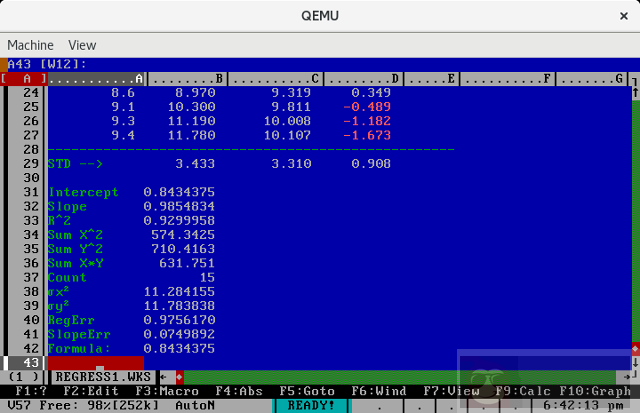Close the QEMU window

(617, 15)
